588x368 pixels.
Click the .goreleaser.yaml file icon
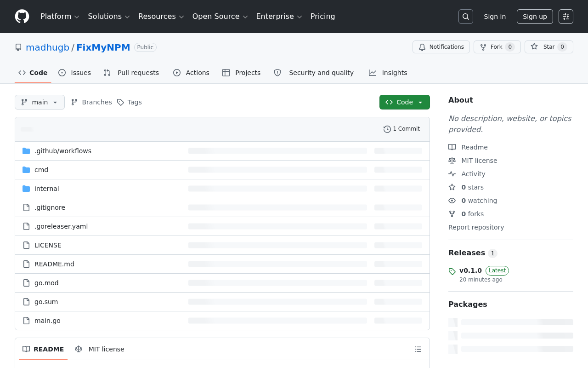pos(26,226)
